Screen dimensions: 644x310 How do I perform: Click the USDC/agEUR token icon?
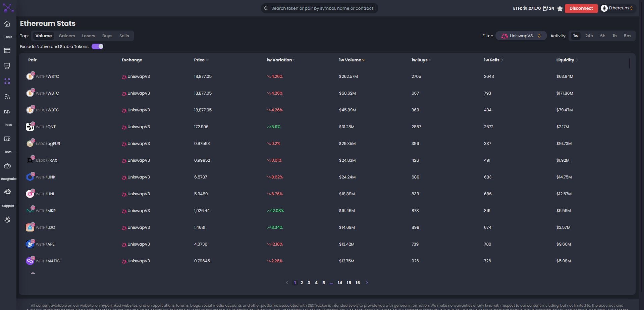[30, 143]
